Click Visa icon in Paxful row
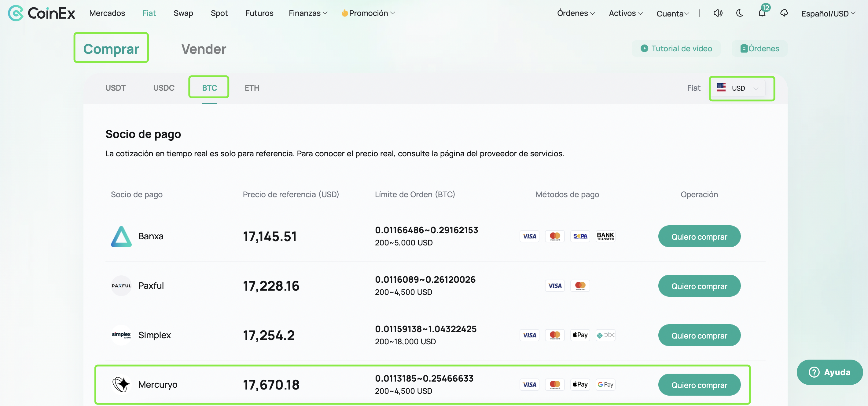Viewport: 868px width, 406px height. click(555, 286)
